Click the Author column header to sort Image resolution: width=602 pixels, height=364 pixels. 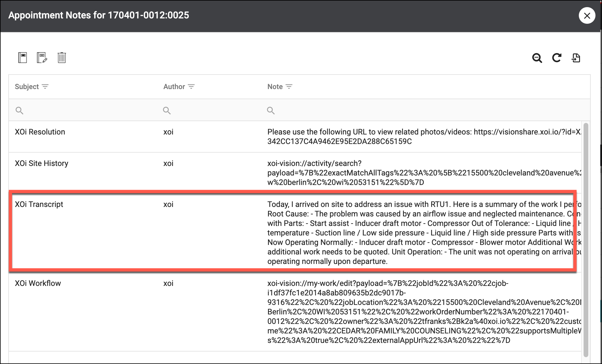[x=174, y=87]
